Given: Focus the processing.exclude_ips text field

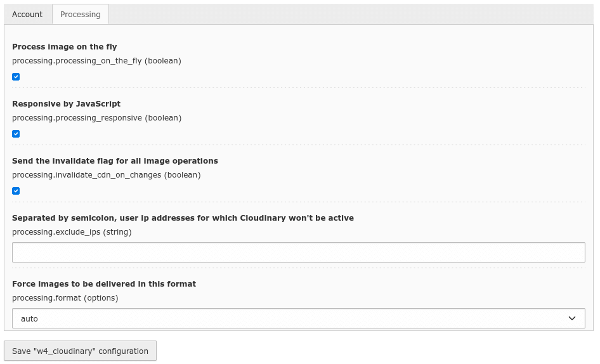Looking at the screenshot, I should click(x=299, y=252).
